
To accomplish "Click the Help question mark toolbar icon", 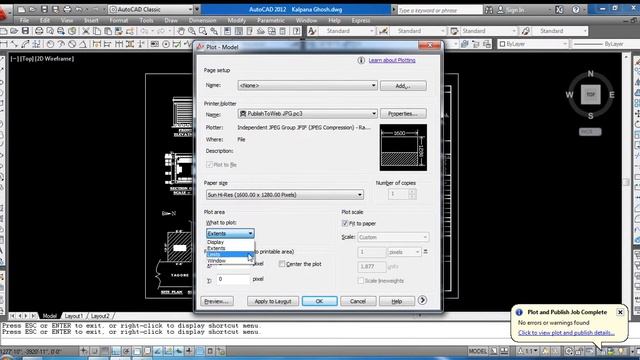I will pyautogui.click(x=296, y=31).
